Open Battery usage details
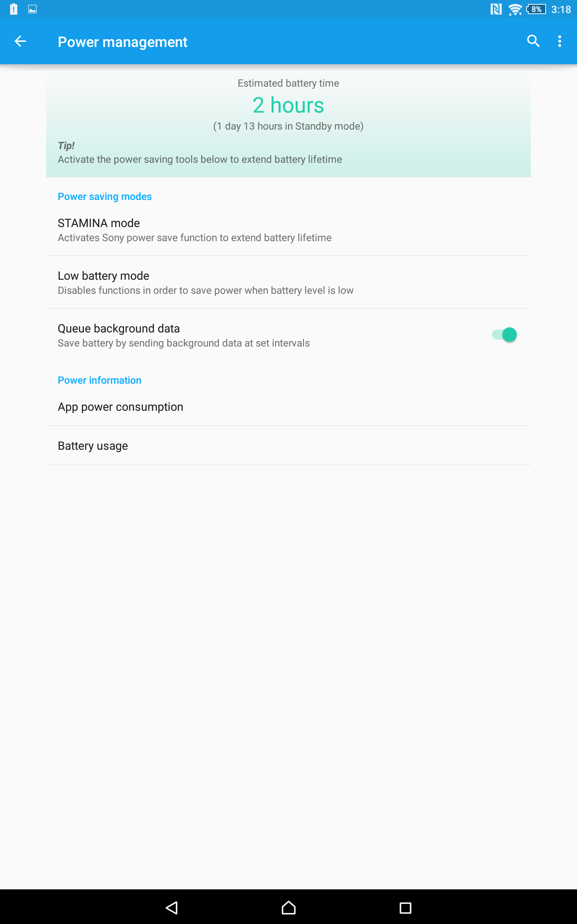 (288, 446)
